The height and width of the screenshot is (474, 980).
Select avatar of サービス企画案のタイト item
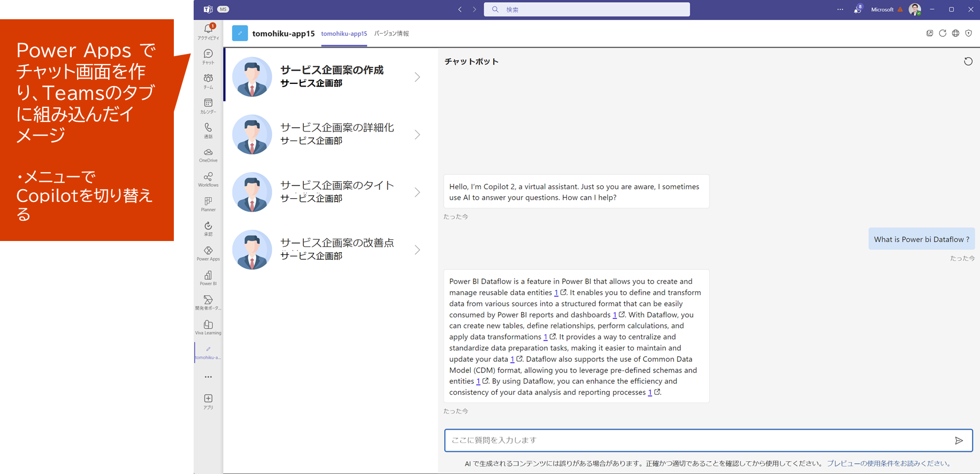(252, 192)
